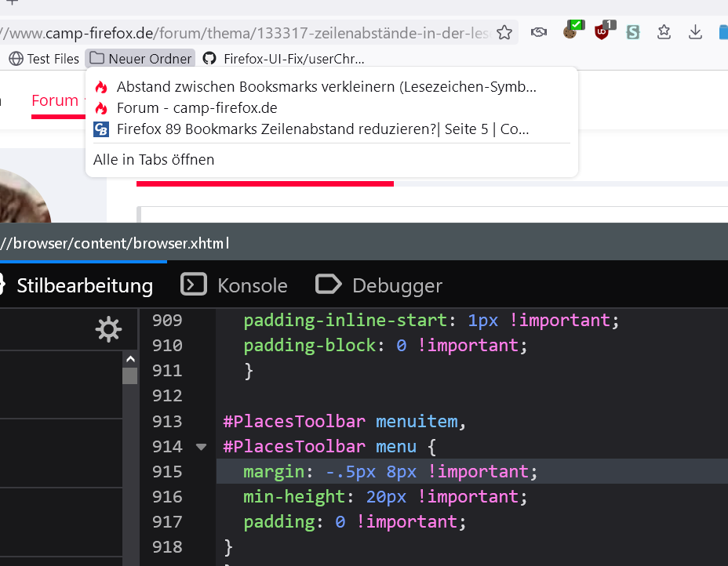Click the Stylus extension icon

click(x=633, y=33)
